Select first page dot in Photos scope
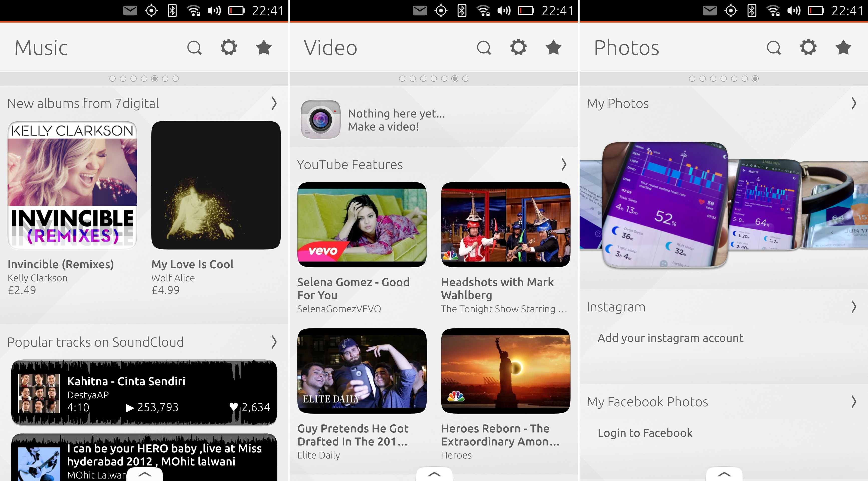The width and height of the screenshot is (868, 481). coord(692,78)
